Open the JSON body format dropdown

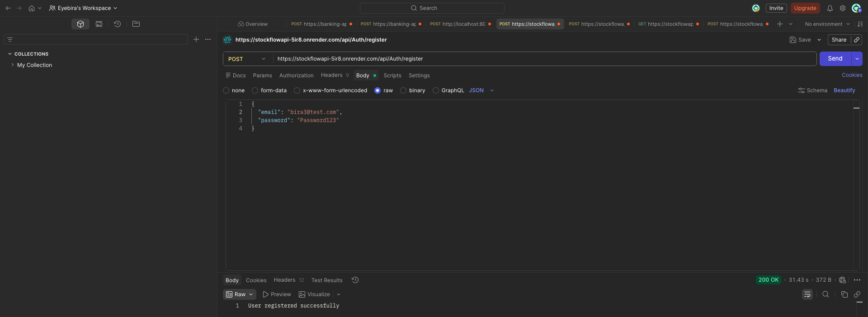[x=481, y=90]
